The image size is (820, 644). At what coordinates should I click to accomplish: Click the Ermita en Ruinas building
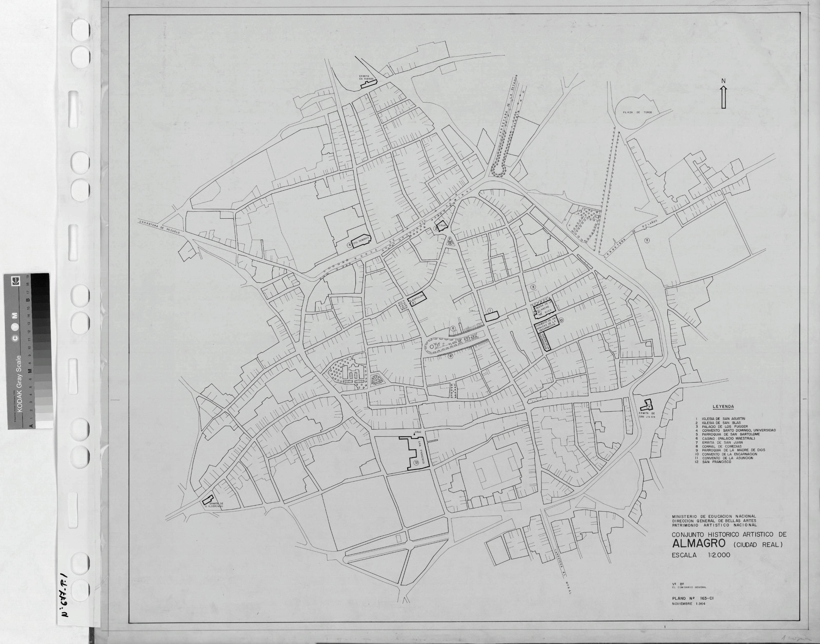coord(369,85)
